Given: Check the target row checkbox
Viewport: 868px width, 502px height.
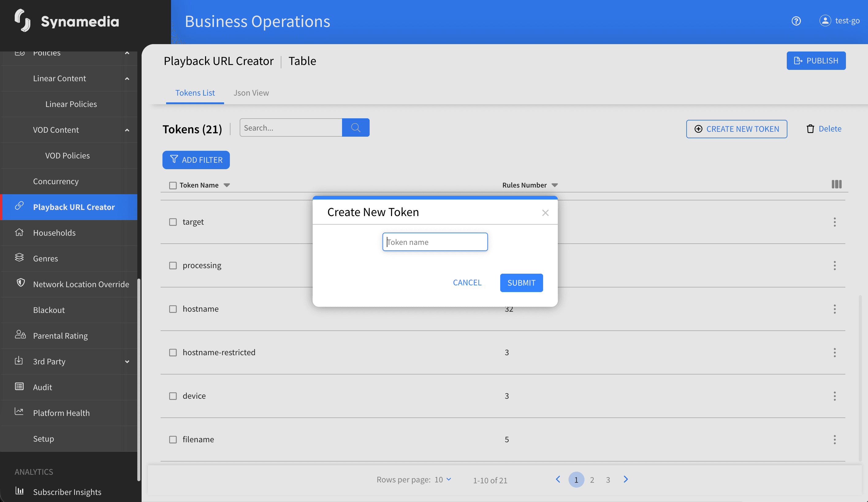Looking at the screenshot, I should pos(173,222).
